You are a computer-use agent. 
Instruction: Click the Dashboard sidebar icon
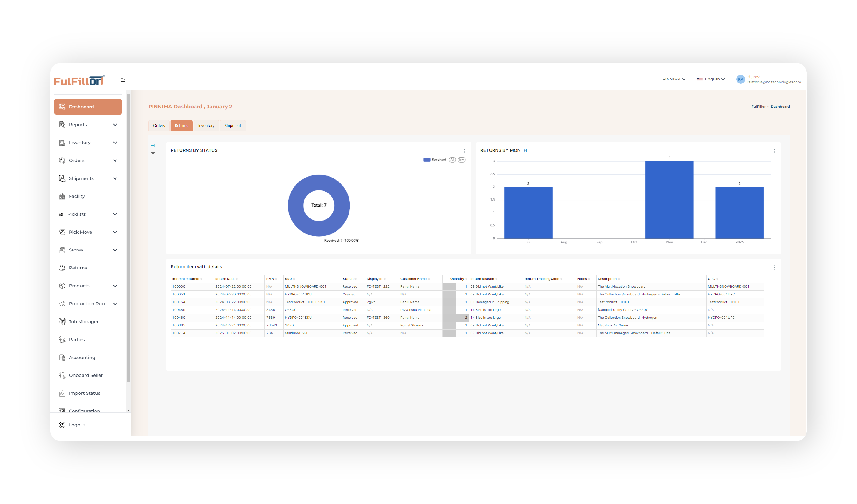tap(62, 107)
